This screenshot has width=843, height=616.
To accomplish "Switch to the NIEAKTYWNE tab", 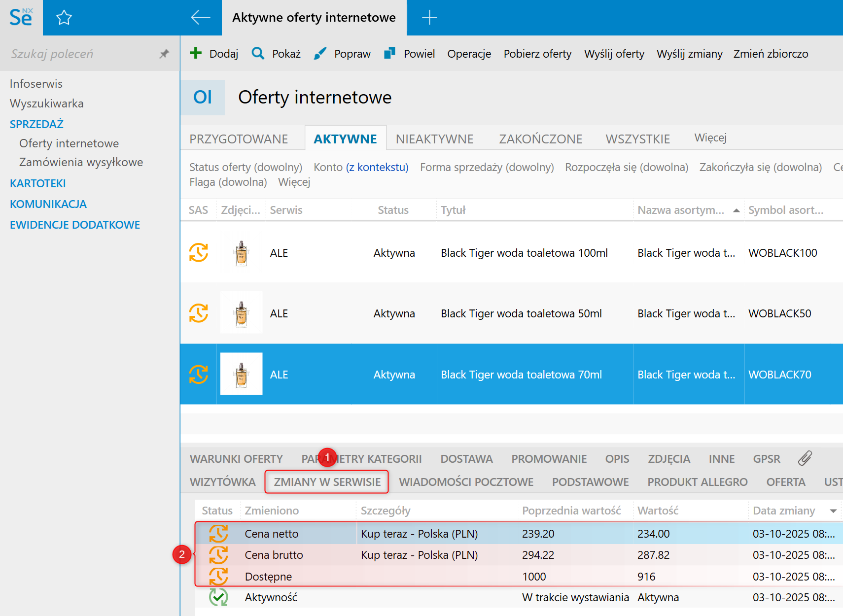I will coord(434,139).
